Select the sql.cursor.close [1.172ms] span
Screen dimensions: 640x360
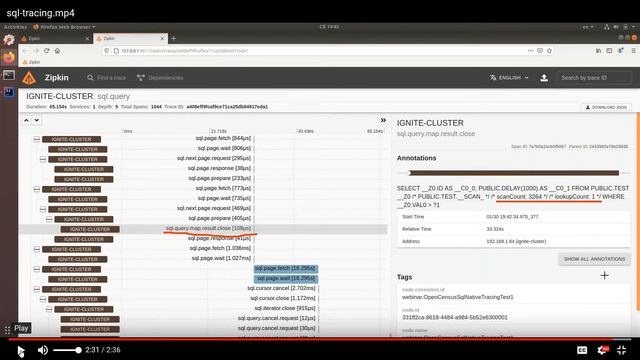282,298
